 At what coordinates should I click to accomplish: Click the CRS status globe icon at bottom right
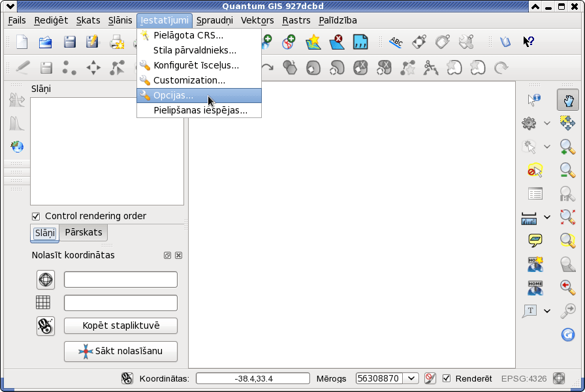[559, 378]
